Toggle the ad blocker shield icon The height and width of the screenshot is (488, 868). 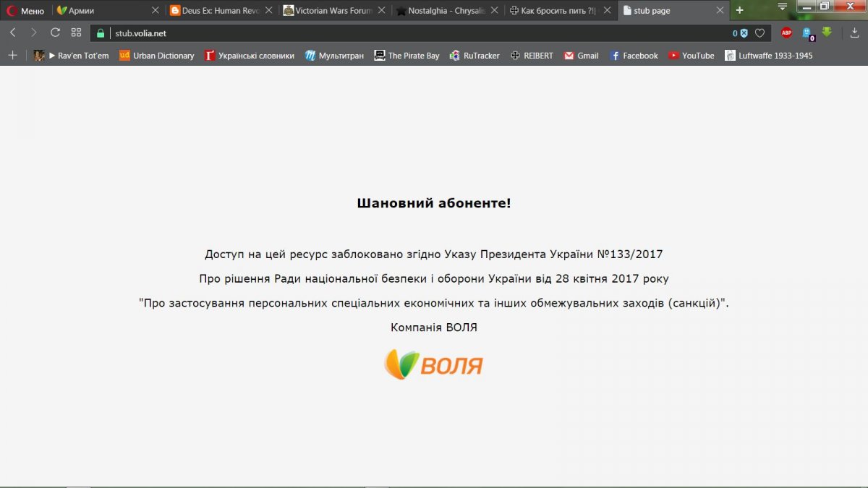[x=743, y=33]
